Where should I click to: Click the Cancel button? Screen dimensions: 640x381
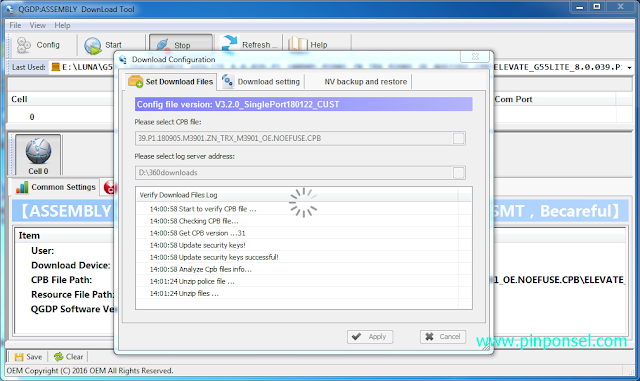tap(443, 337)
